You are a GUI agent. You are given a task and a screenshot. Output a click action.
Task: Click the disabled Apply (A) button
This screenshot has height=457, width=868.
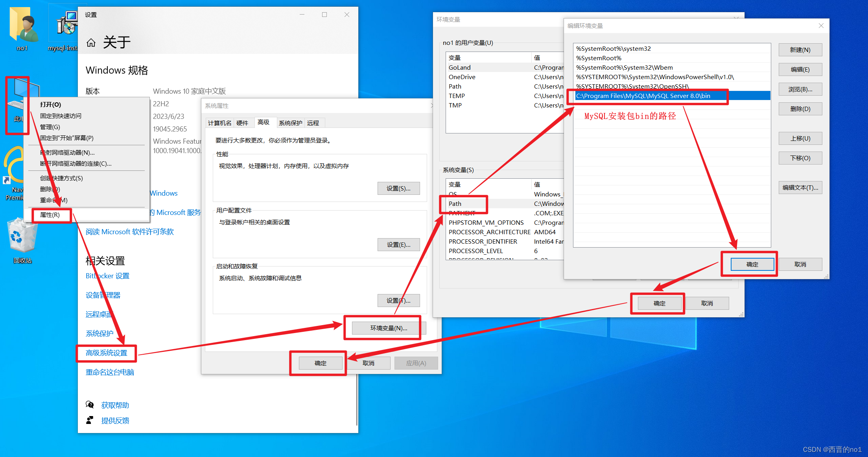point(416,363)
